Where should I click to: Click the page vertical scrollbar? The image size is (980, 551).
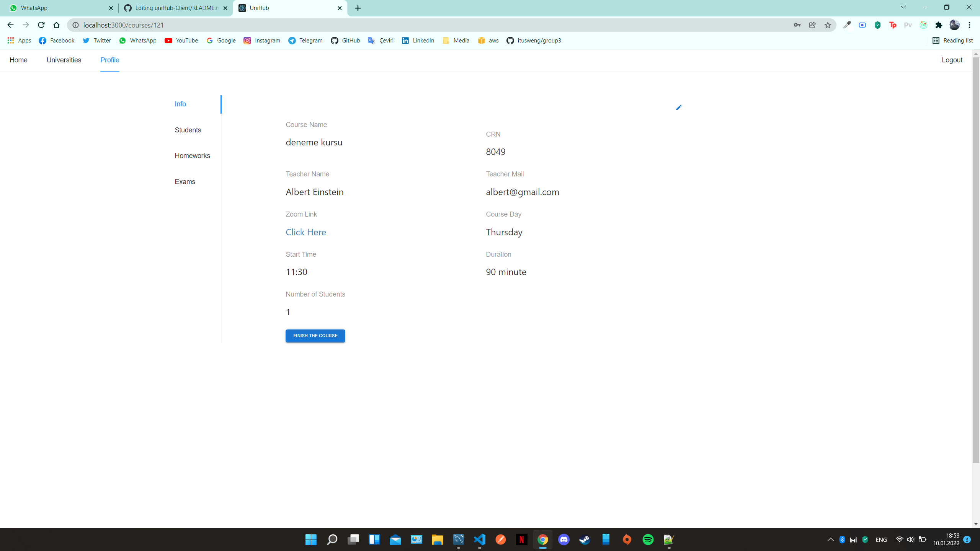[976, 260]
